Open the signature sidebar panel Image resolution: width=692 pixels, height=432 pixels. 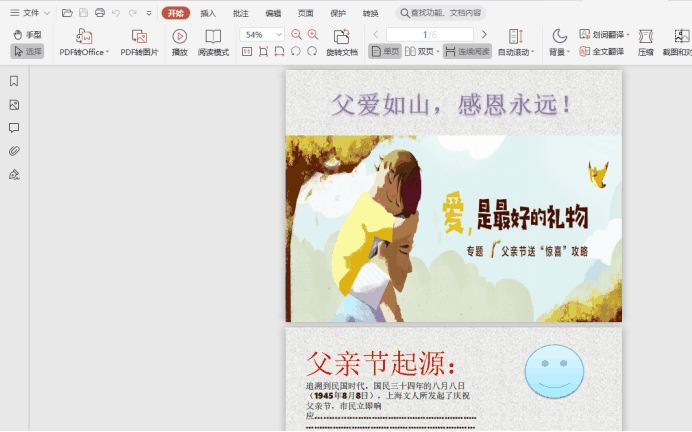(x=14, y=175)
